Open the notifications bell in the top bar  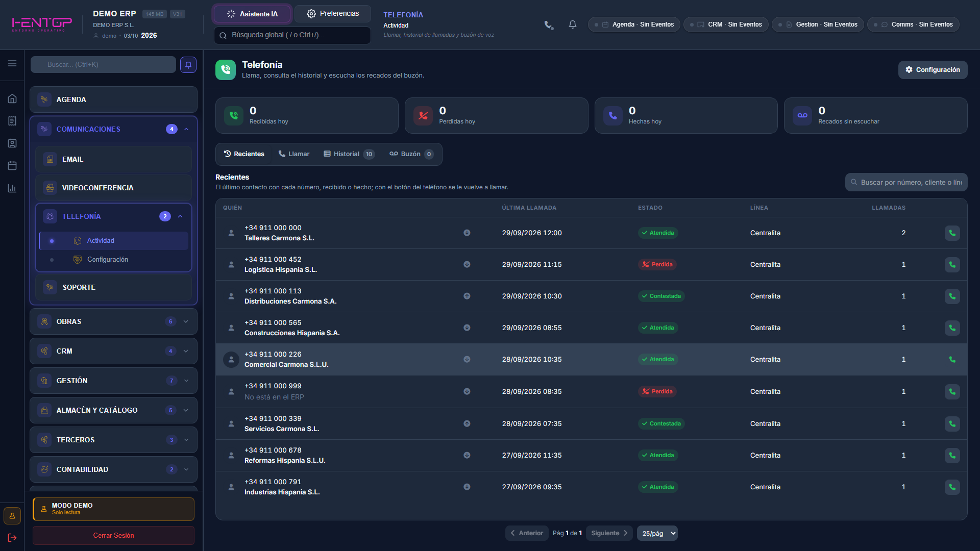573,24
